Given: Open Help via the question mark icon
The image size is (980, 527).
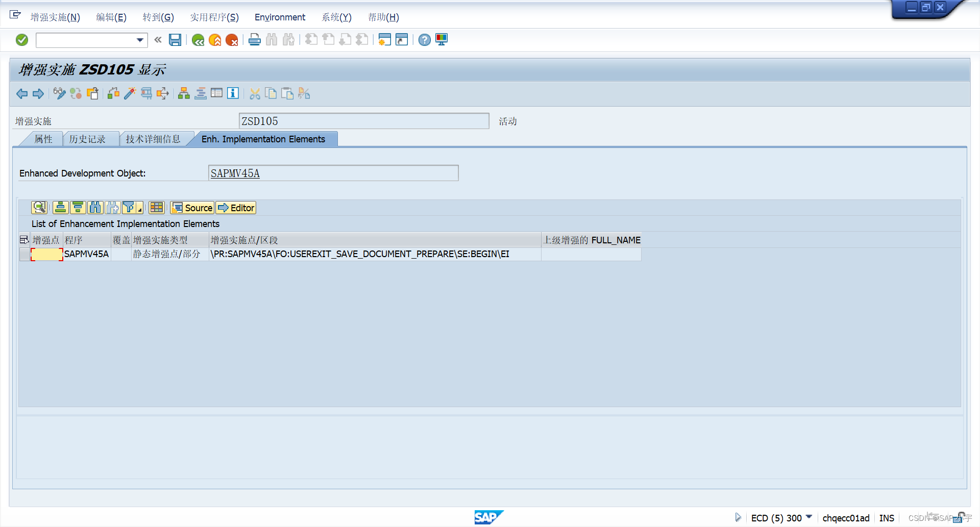Looking at the screenshot, I should tap(424, 40).
